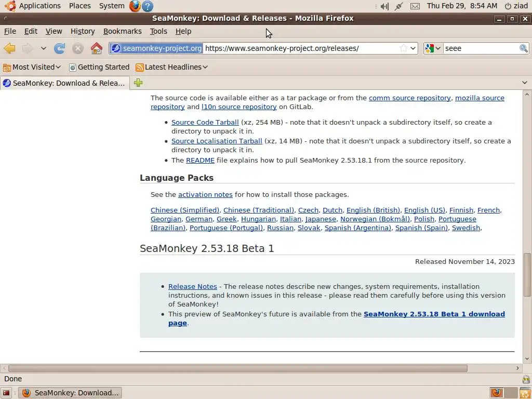
Task: Open the History menu
Action: (x=83, y=31)
